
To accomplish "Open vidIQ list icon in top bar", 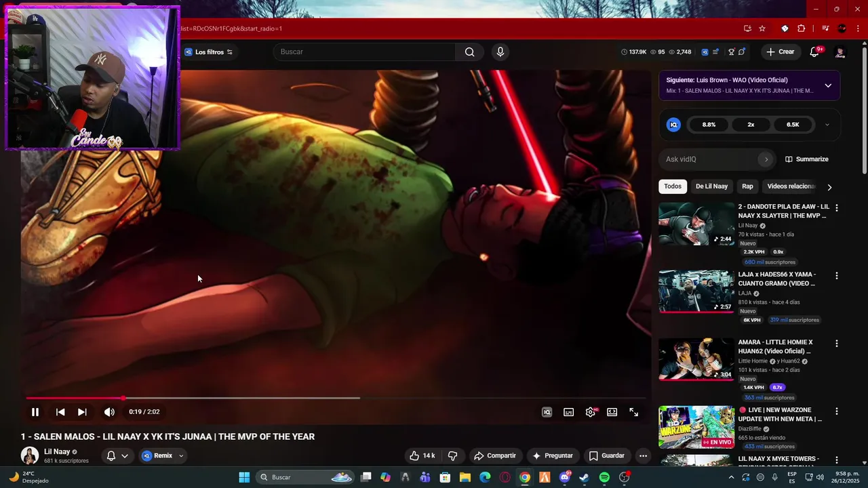I will point(715,52).
